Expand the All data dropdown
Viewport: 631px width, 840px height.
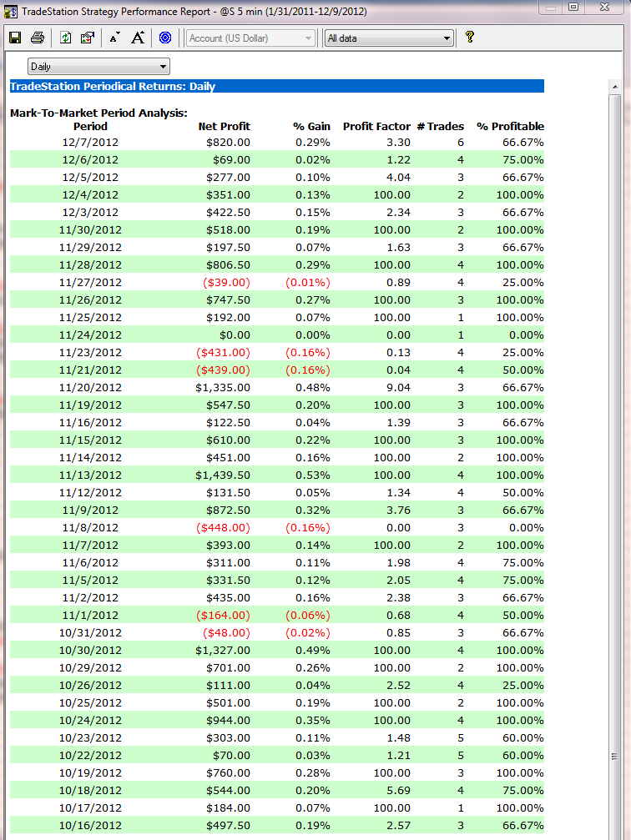tap(389, 38)
